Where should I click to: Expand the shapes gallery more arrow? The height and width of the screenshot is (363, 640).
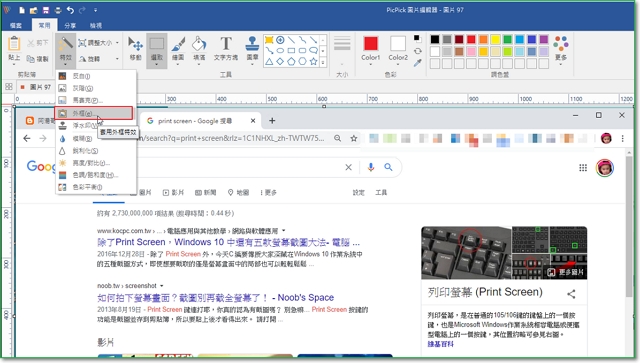(x=323, y=62)
